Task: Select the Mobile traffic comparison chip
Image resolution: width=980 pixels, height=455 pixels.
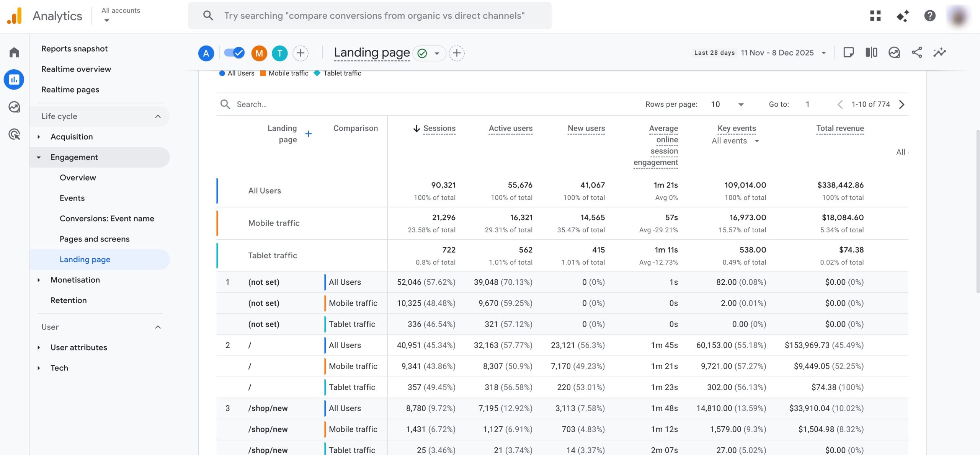Action: [259, 53]
